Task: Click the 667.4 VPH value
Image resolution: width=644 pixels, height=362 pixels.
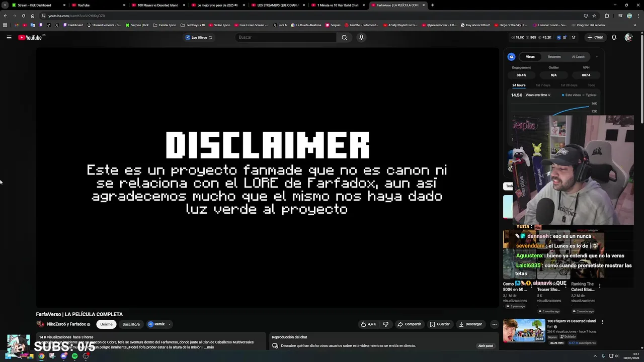Action: coord(586,75)
